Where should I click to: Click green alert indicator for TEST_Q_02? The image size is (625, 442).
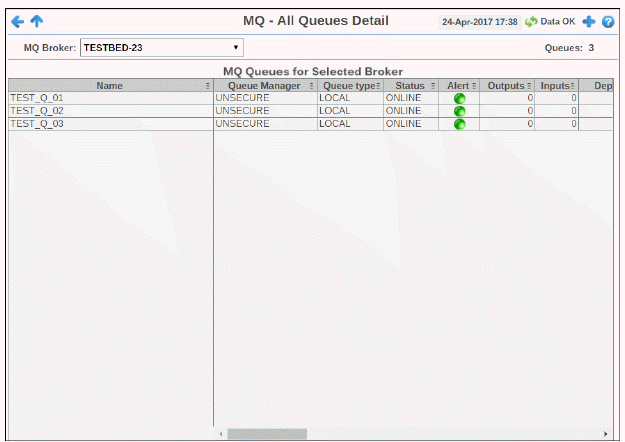pyautogui.click(x=460, y=111)
